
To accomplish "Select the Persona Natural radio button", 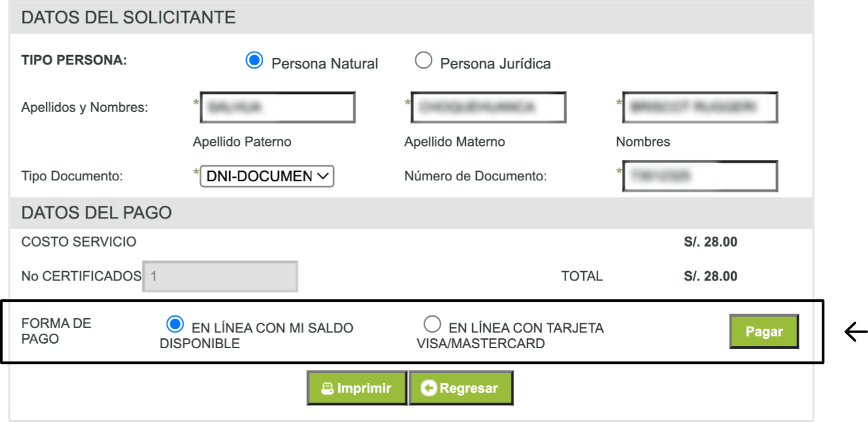I will coord(254,61).
